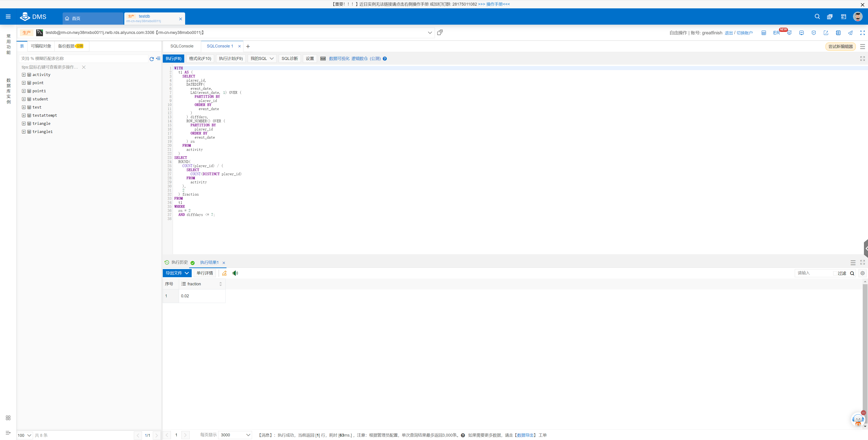Open the 导出文件 export dropdown

177,273
